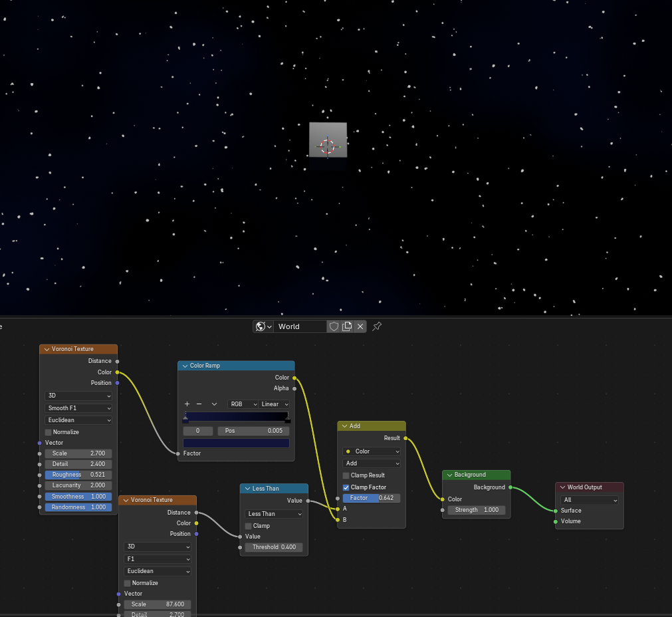The image size is (672, 617).
Task: Open the Add blend mode dropdown
Action: point(372,463)
